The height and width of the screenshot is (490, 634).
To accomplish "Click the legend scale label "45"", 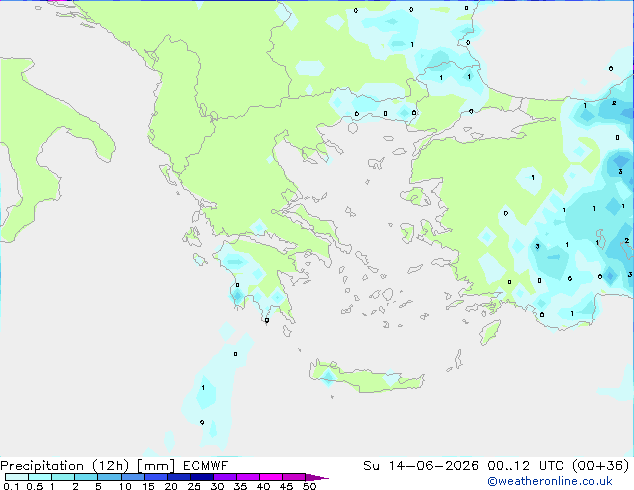I will [x=286, y=486].
